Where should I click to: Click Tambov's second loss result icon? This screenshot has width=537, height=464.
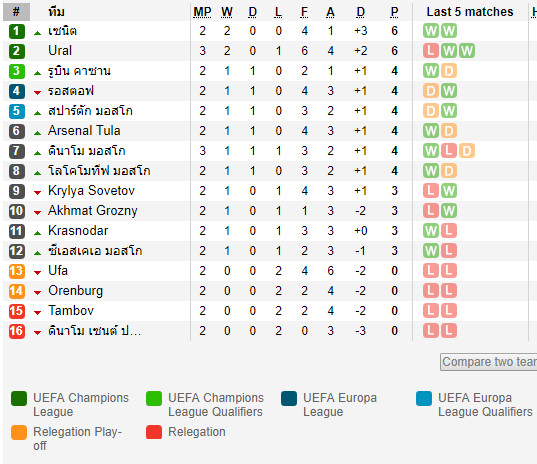click(x=449, y=311)
